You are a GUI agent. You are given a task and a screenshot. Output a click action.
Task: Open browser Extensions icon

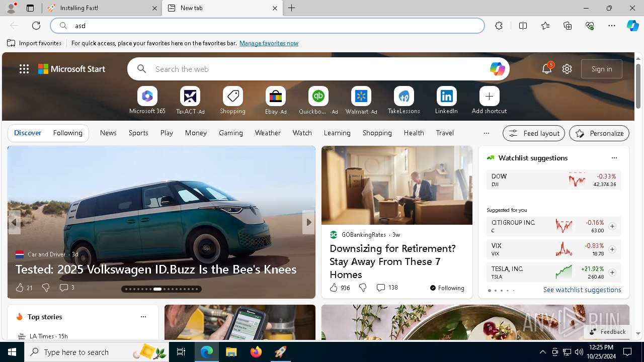click(x=499, y=26)
